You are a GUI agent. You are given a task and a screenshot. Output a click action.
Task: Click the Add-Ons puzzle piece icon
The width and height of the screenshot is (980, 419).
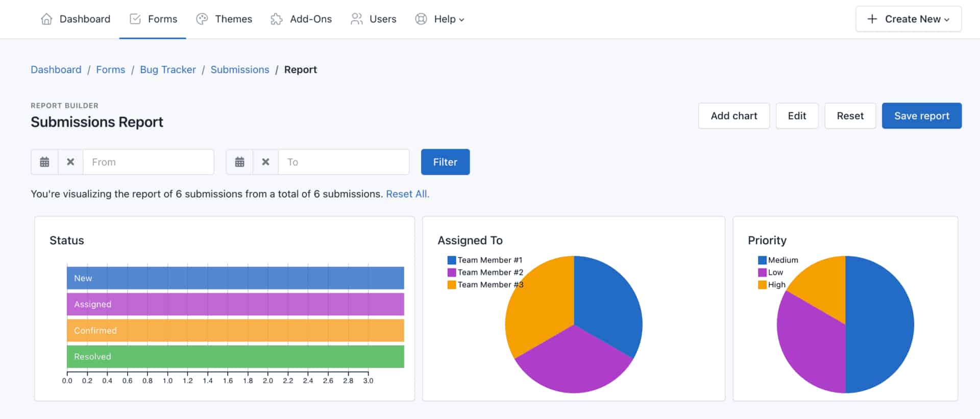(277, 19)
